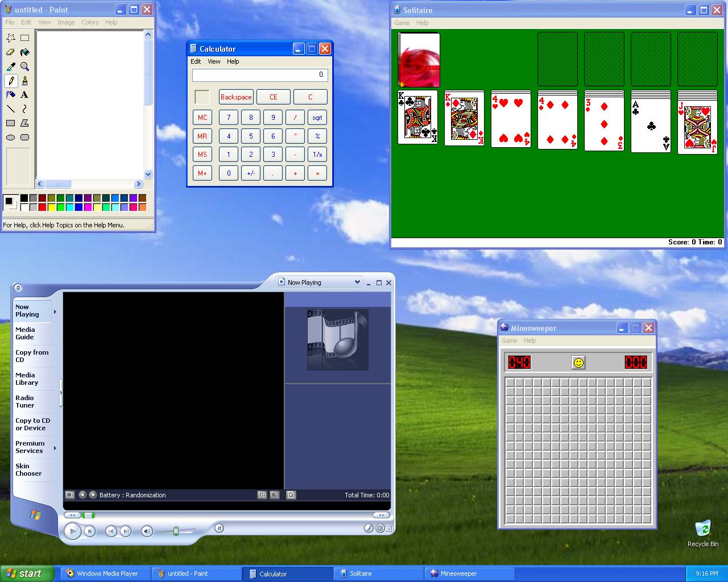The height and width of the screenshot is (582, 728).
Task: Expand the Now Playing sidebar arrow
Action: pyautogui.click(x=55, y=311)
